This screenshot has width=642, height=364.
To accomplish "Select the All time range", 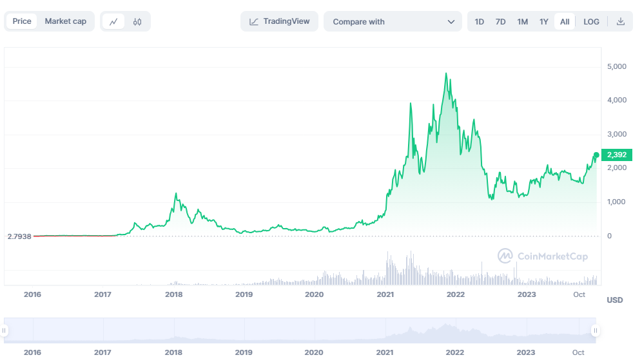I will [565, 22].
